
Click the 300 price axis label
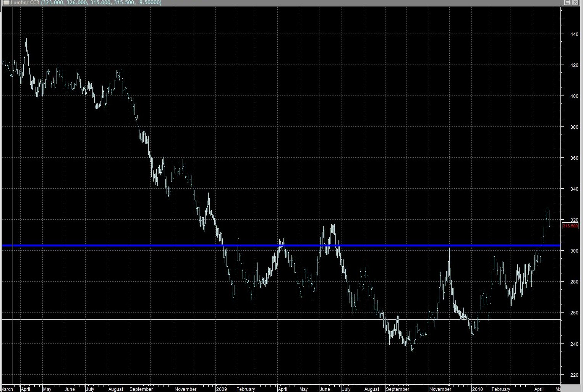tap(574, 251)
